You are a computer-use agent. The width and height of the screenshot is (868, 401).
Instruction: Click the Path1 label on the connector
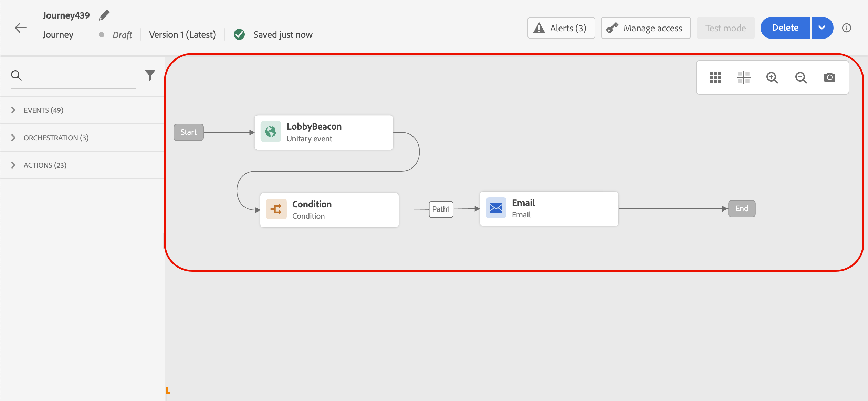pyautogui.click(x=441, y=209)
